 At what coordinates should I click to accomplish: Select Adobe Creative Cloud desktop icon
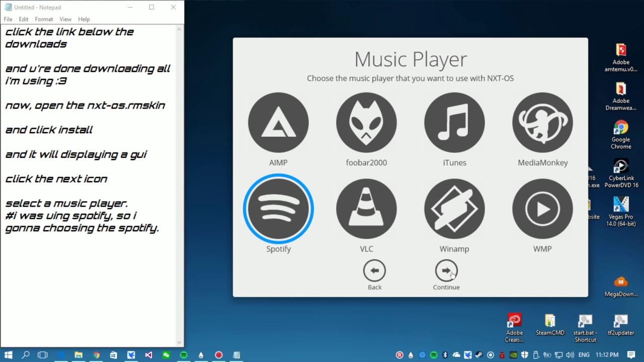514,328
